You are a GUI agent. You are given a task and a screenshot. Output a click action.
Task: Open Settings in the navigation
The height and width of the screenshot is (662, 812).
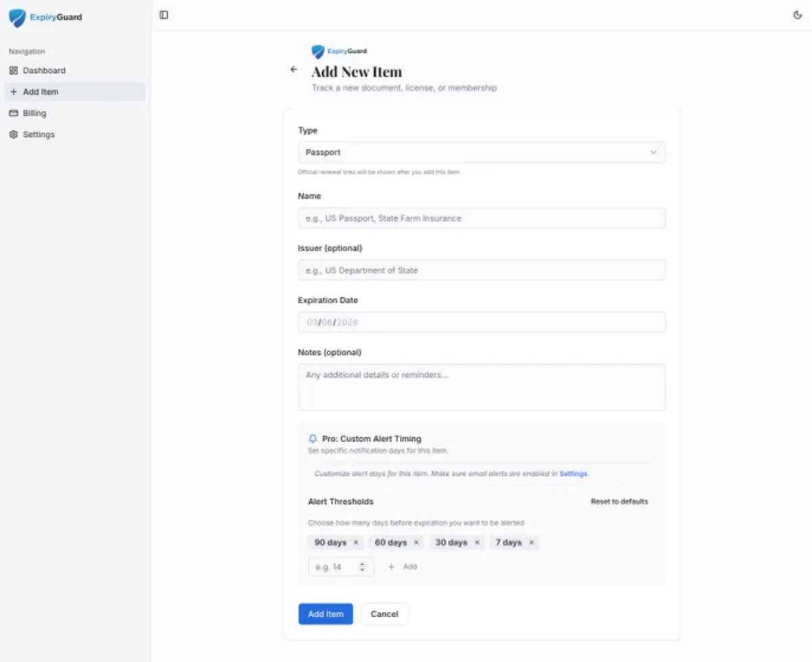point(74,135)
